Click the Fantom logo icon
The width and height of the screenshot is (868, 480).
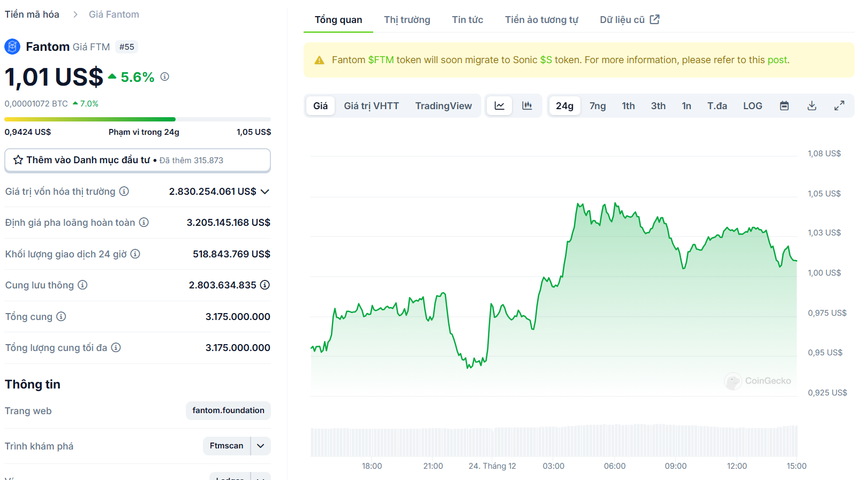coord(12,47)
